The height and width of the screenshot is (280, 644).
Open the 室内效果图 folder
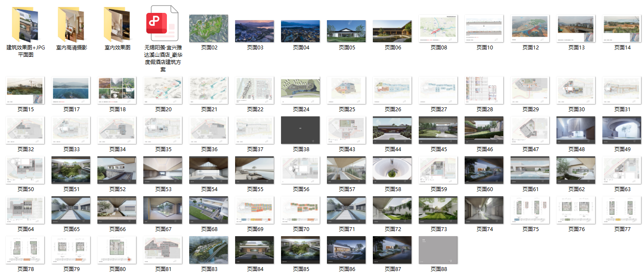tap(117, 25)
